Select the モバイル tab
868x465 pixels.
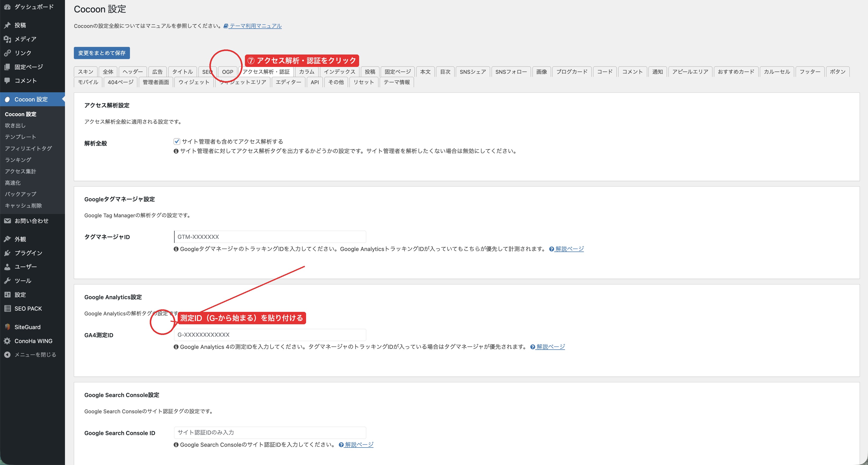(88, 82)
